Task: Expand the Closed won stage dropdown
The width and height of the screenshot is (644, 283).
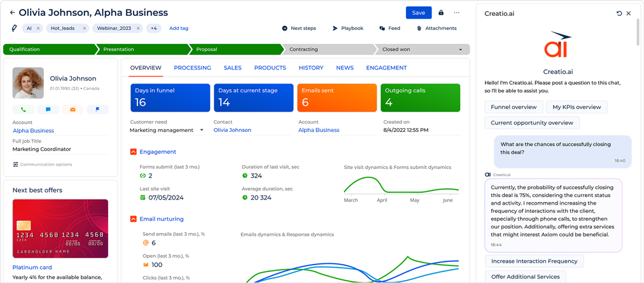Action: (x=461, y=49)
